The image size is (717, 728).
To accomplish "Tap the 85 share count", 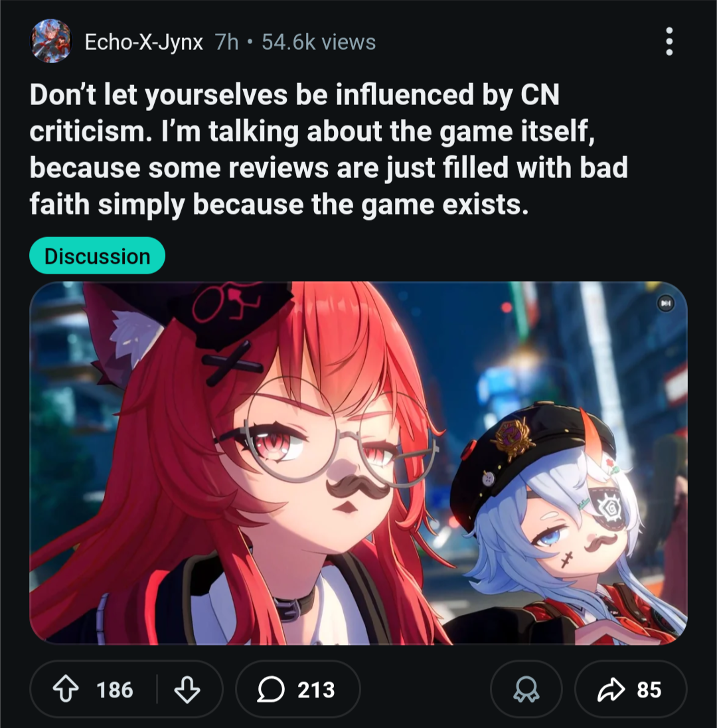I will click(649, 689).
